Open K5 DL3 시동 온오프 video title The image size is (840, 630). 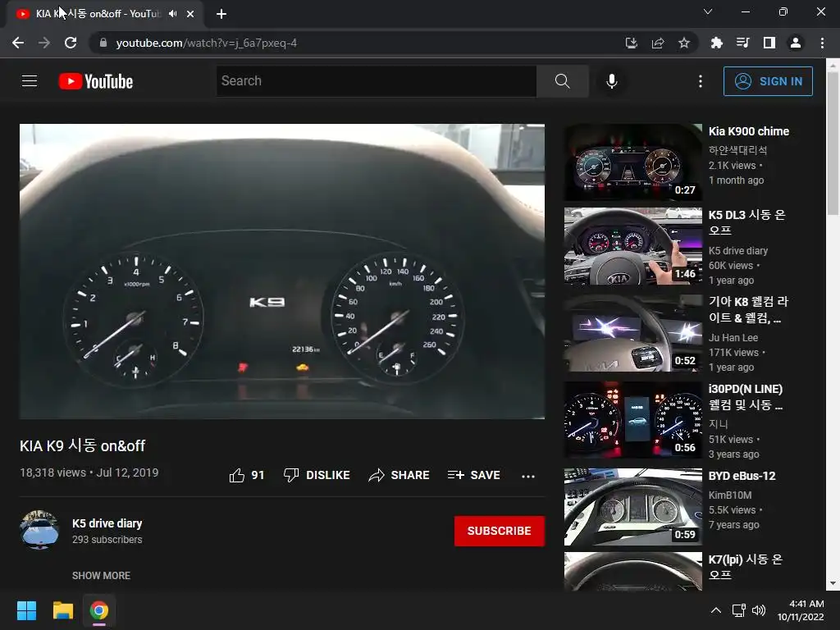coord(746,222)
